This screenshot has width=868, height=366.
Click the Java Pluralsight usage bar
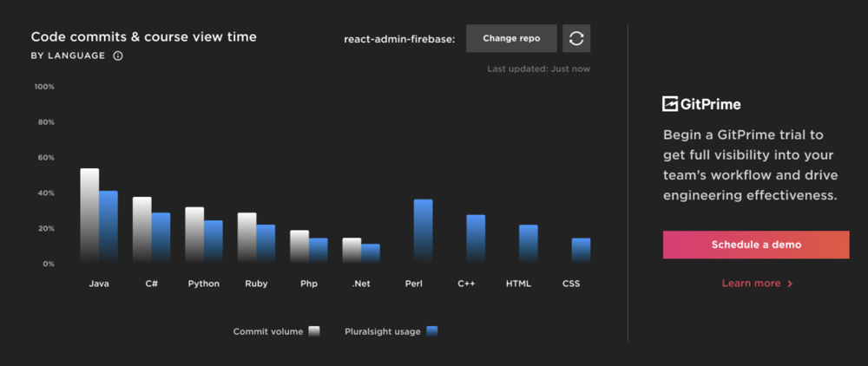(x=108, y=226)
